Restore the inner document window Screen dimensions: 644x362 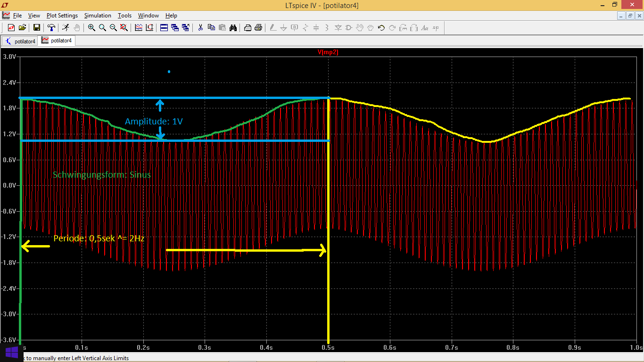(630, 16)
